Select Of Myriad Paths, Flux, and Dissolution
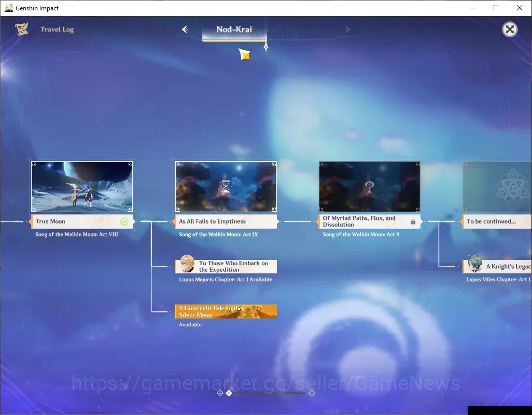This screenshot has height=415, width=532. [x=370, y=222]
